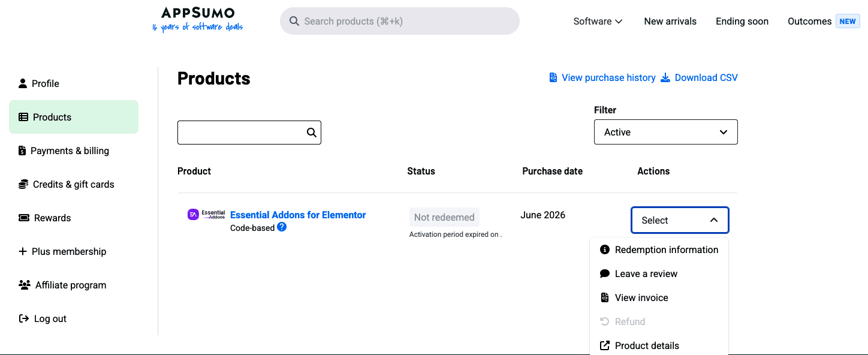Screen dimensions: 868x355
Task: Click the plus icon beside Plus membership
Action: tap(23, 251)
